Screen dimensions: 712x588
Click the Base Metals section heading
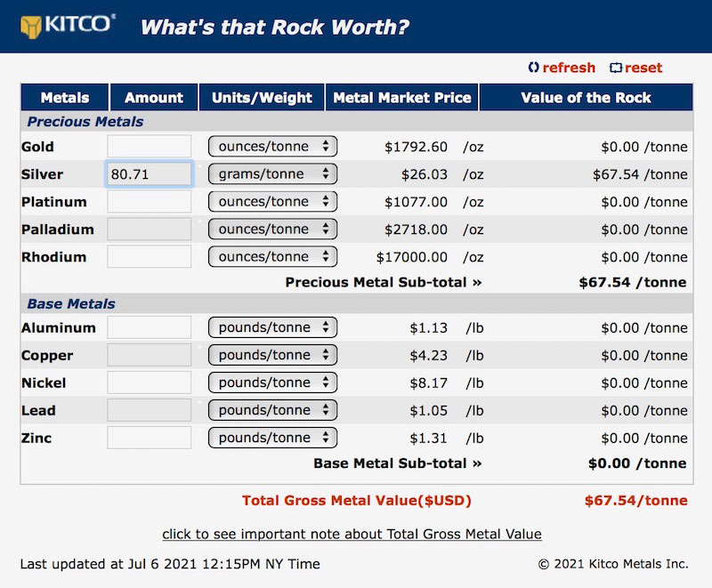tap(71, 303)
